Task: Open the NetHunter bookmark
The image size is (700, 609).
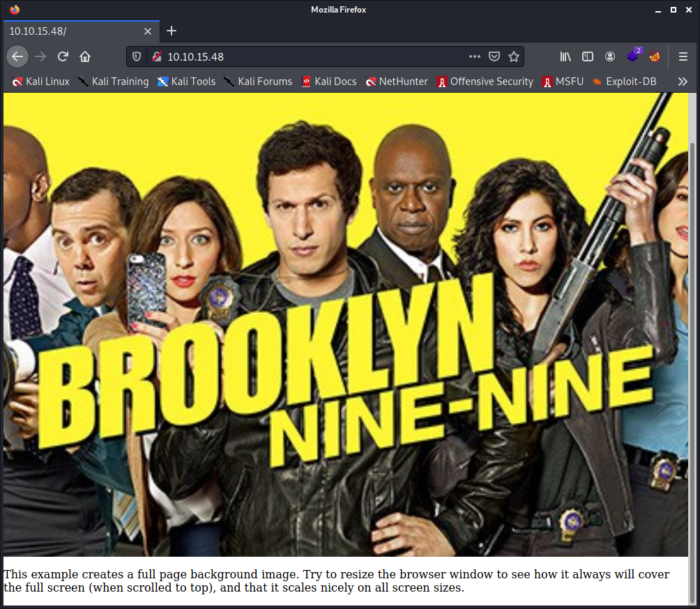Action: (397, 82)
